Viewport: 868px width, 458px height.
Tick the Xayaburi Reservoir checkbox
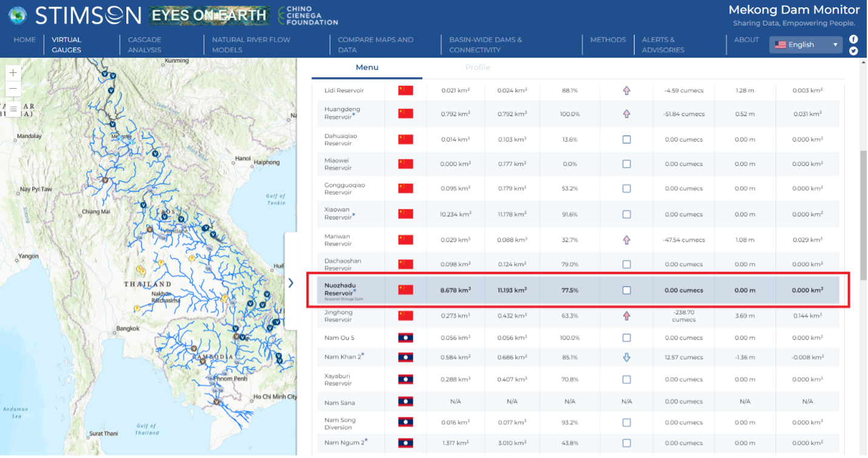pyautogui.click(x=626, y=380)
